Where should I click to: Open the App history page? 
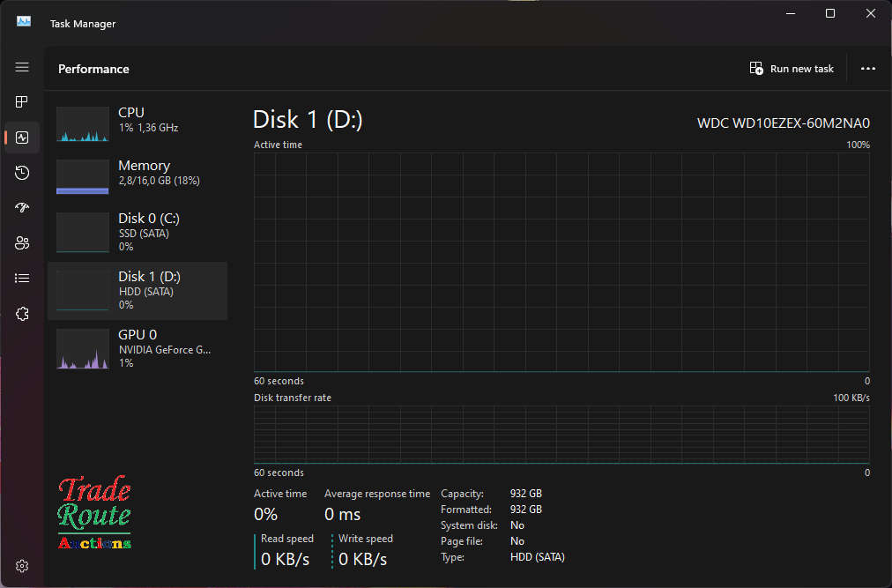tap(22, 173)
